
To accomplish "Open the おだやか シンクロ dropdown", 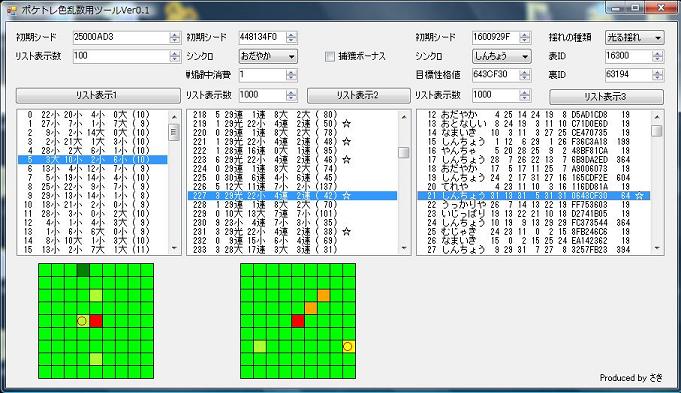I will [268, 56].
